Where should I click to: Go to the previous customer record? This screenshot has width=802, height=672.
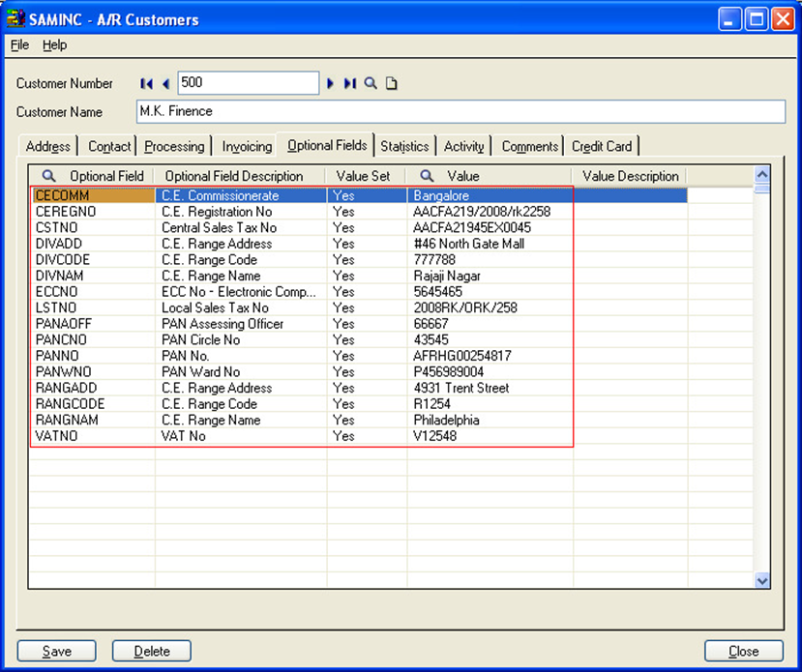[x=165, y=84]
